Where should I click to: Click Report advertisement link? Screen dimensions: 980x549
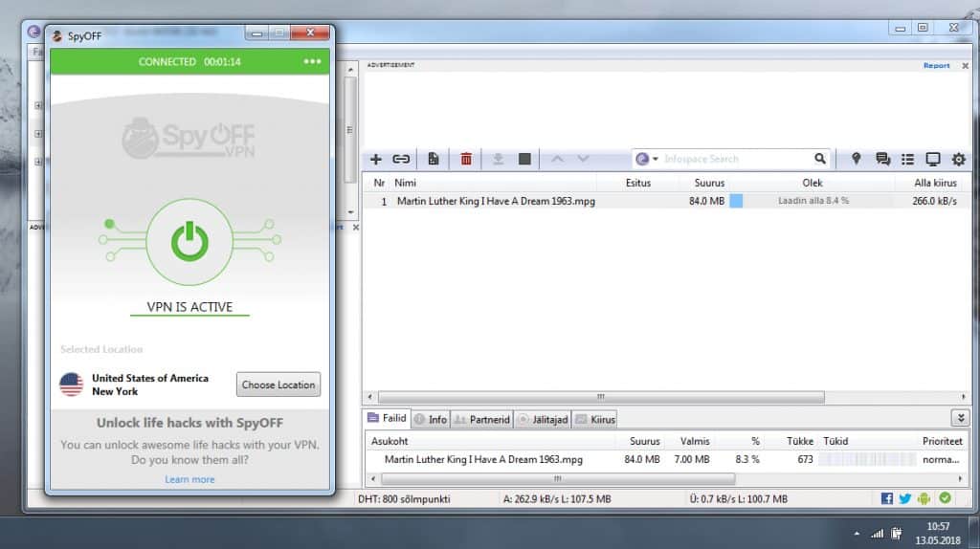(x=936, y=66)
